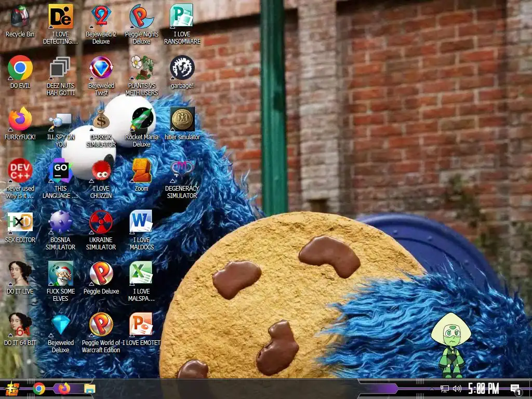Launch the yellow 'De' detector shortcut

60,25
